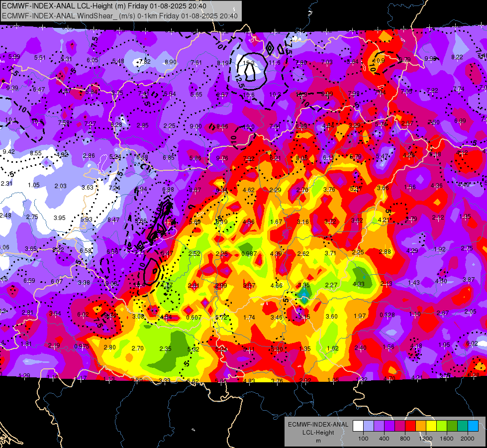
Task: Click the legend tick label 100
Action: 363,439
